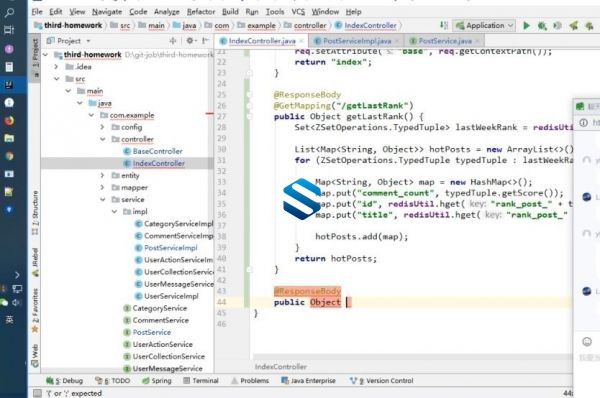
Task: Click the run with coverage icon
Action: 558,26
